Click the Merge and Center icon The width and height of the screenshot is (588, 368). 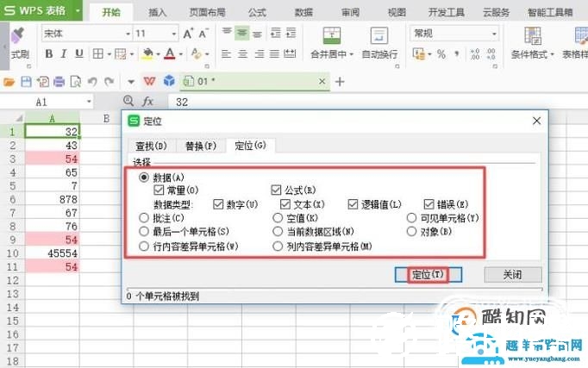click(x=331, y=36)
